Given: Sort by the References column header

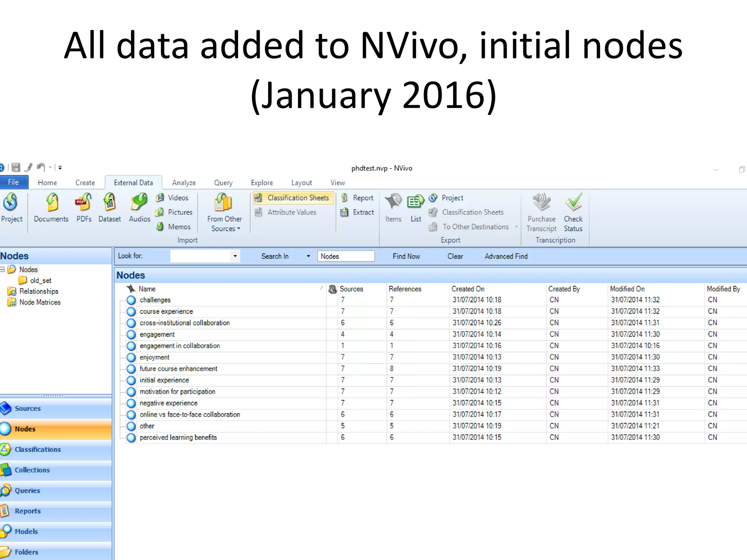Looking at the screenshot, I should 418,289.
